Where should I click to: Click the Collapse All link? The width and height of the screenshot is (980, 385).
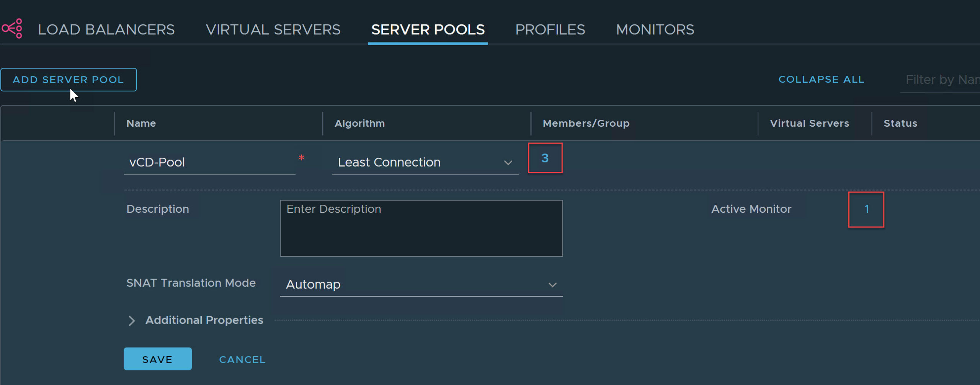pos(821,79)
